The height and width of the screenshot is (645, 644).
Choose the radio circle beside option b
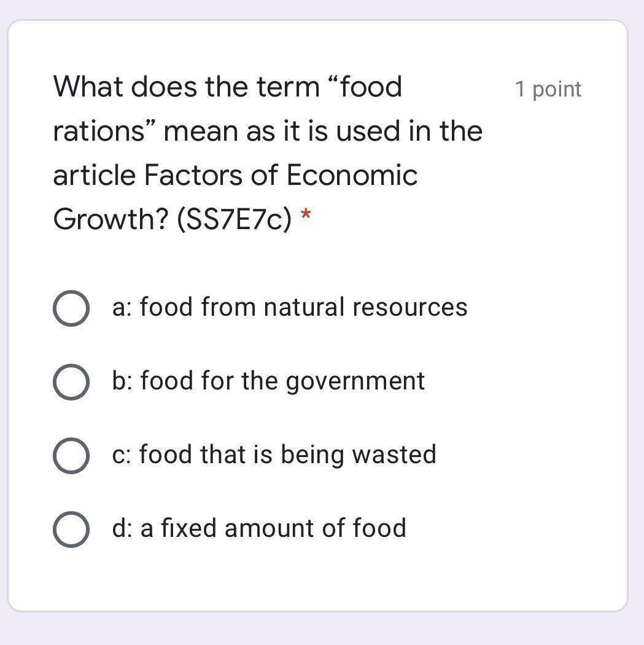(71, 381)
